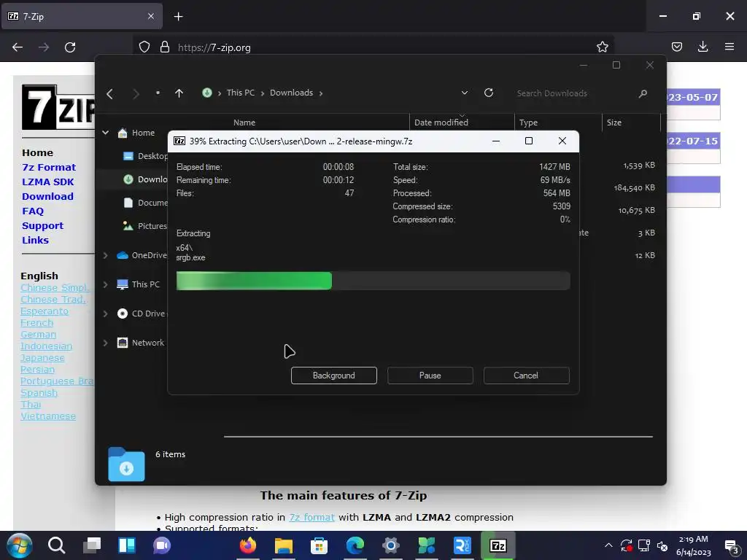Cancel the 7-Zip extraction

pos(526,376)
